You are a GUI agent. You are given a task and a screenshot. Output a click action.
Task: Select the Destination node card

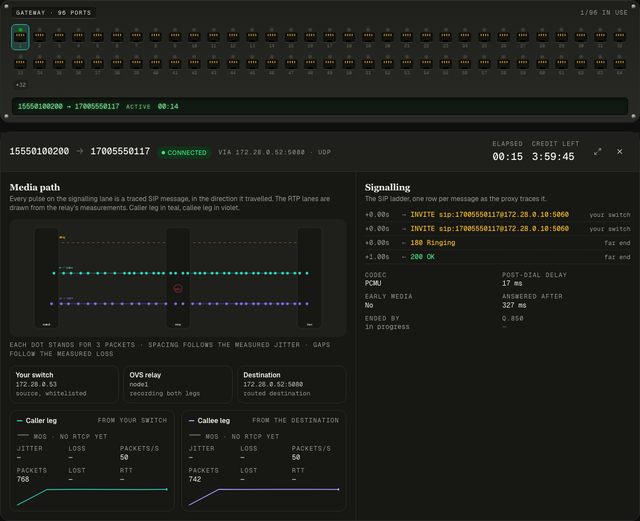292,384
